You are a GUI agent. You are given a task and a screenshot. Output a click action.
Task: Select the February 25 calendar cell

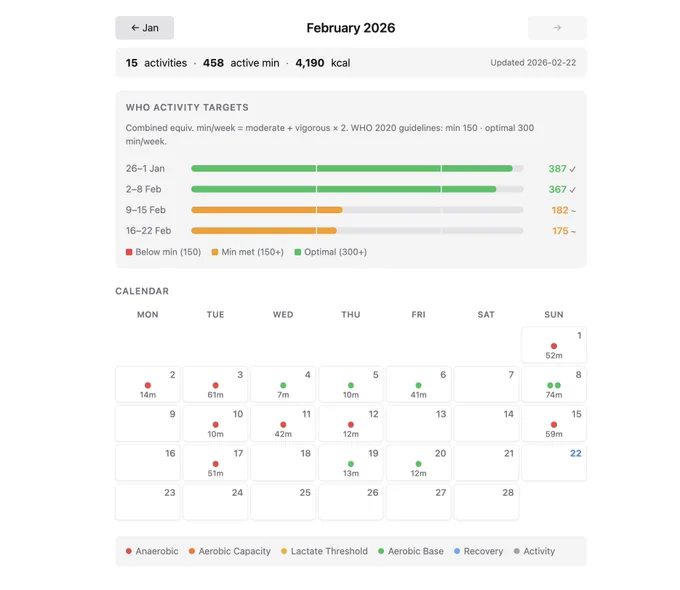283,502
